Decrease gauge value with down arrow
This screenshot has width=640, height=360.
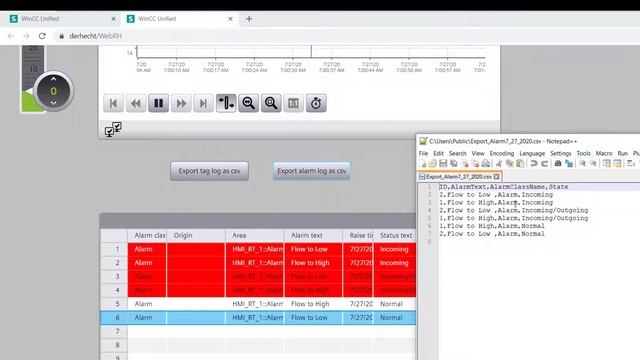pyautogui.click(x=53, y=103)
